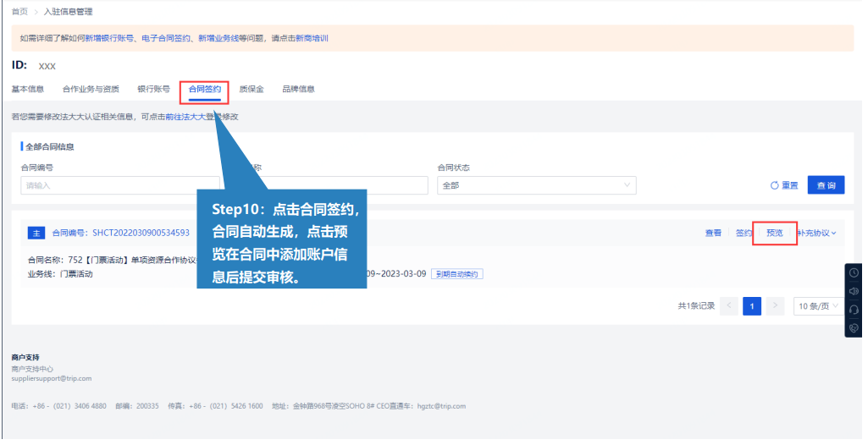Click the 首页 breadcrumb link
The height and width of the screenshot is (445, 868).
tap(19, 12)
